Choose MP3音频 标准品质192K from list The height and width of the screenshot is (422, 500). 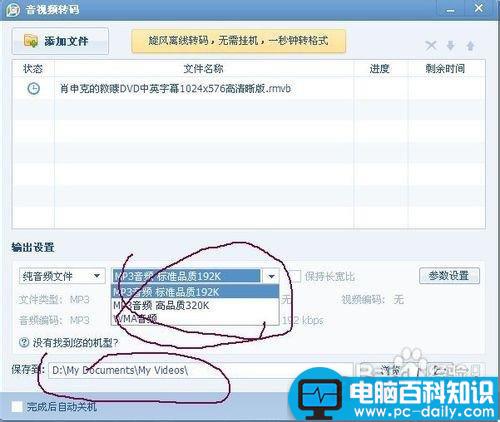point(195,292)
